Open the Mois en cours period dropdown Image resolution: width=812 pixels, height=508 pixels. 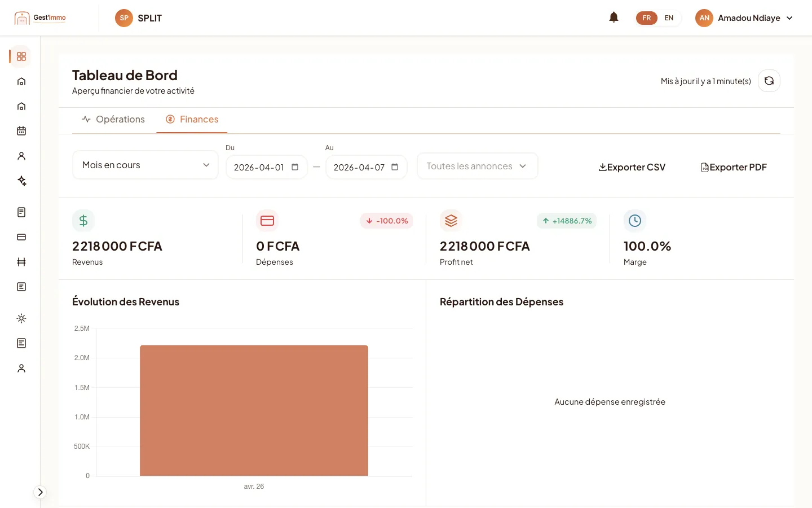[145, 165]
